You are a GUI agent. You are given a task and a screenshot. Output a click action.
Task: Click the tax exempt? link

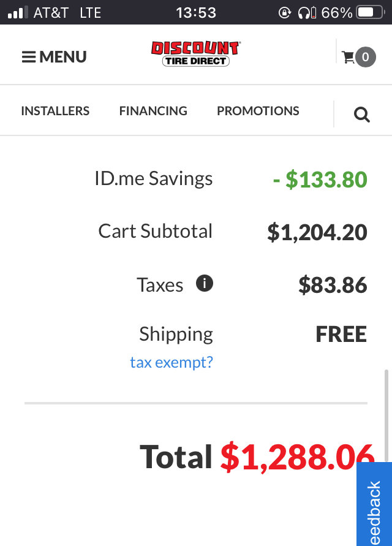pyautogui.click(x=171, y=363)
